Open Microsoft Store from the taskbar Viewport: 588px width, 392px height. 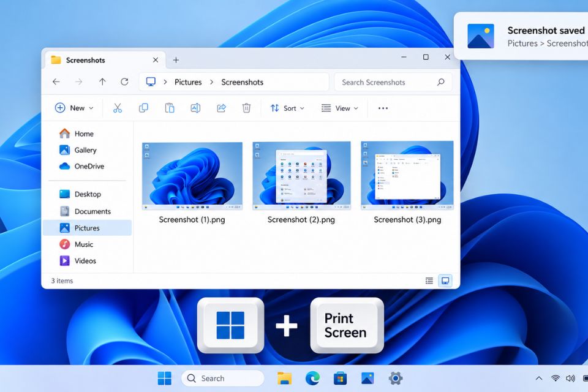tap(340, 378)
